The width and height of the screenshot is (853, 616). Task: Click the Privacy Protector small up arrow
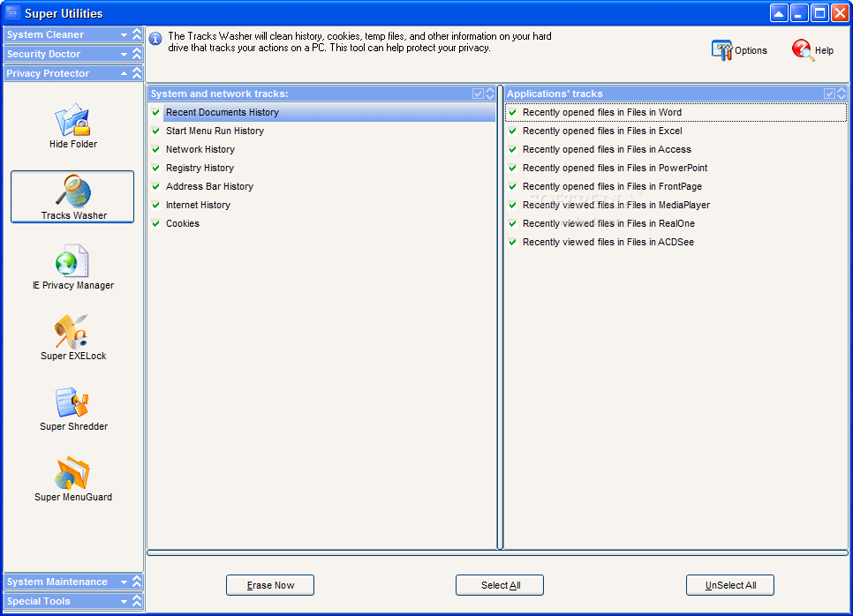pos(124,73)
